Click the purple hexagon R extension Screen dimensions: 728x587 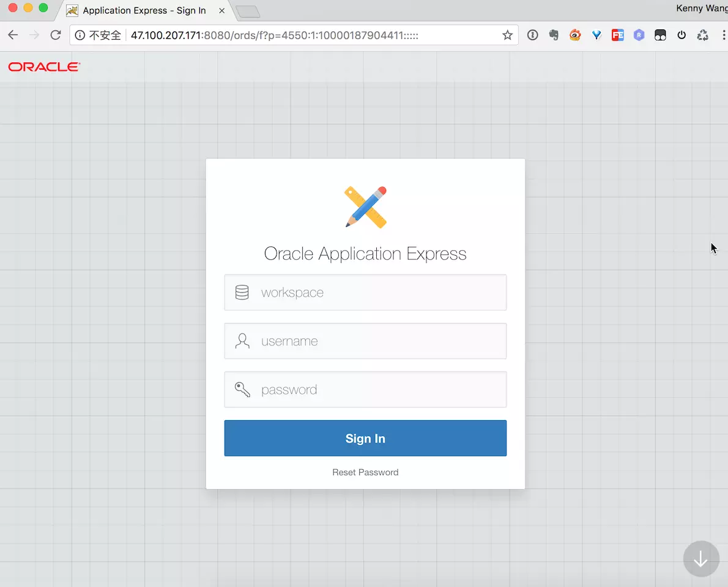(x=639, y=35)
